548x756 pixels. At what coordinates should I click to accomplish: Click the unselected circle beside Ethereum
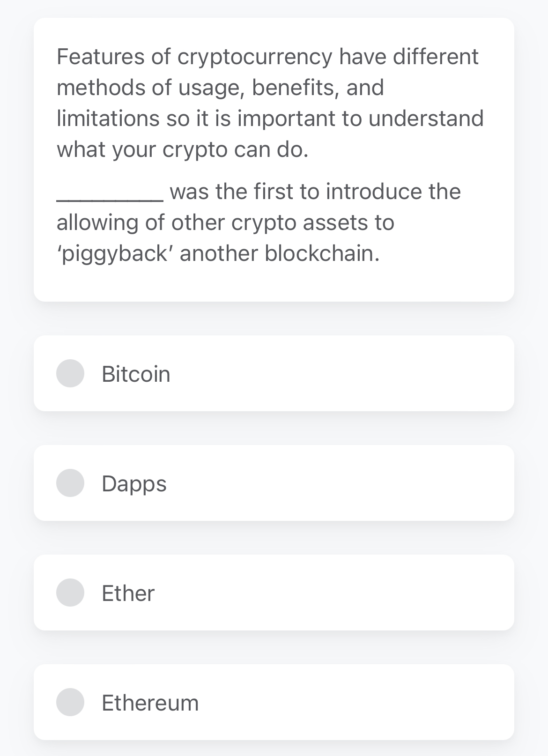(70, 702)
